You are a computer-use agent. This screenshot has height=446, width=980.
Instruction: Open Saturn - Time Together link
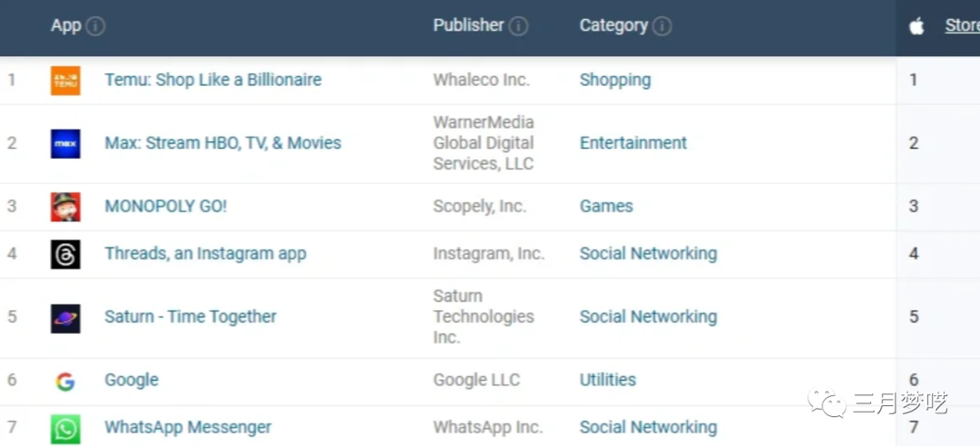pyautogui.click(x=191, y=316)
